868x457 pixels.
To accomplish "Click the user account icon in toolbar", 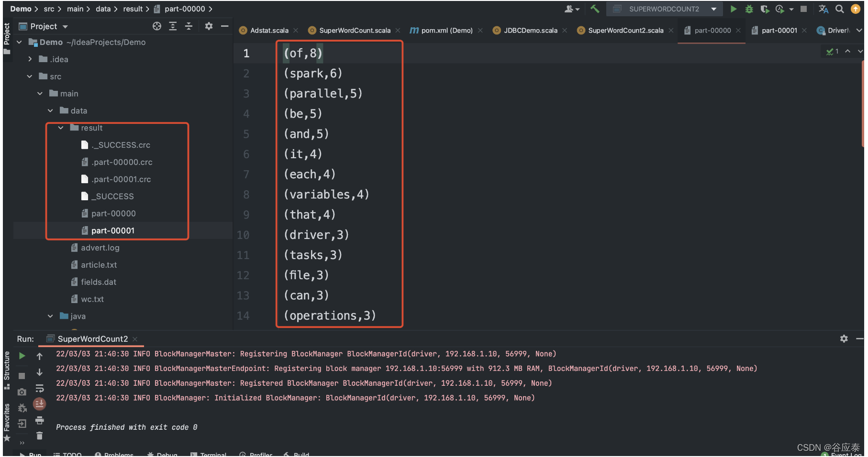I will coord(571,9).
